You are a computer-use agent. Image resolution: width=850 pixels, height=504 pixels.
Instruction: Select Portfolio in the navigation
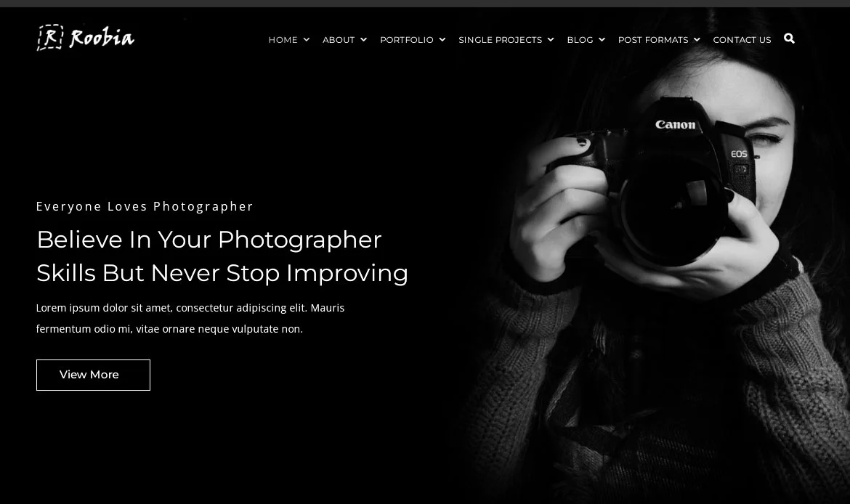[x=407, y=39]
